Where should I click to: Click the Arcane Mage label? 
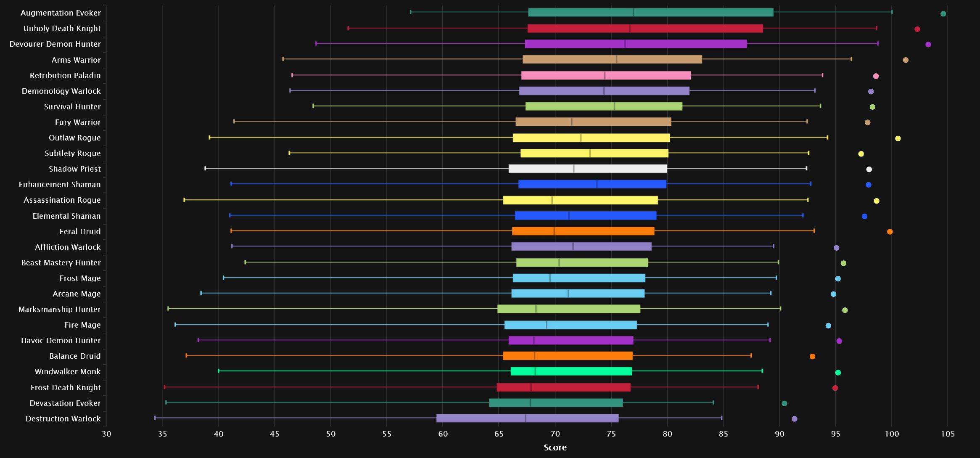(77, 294)
